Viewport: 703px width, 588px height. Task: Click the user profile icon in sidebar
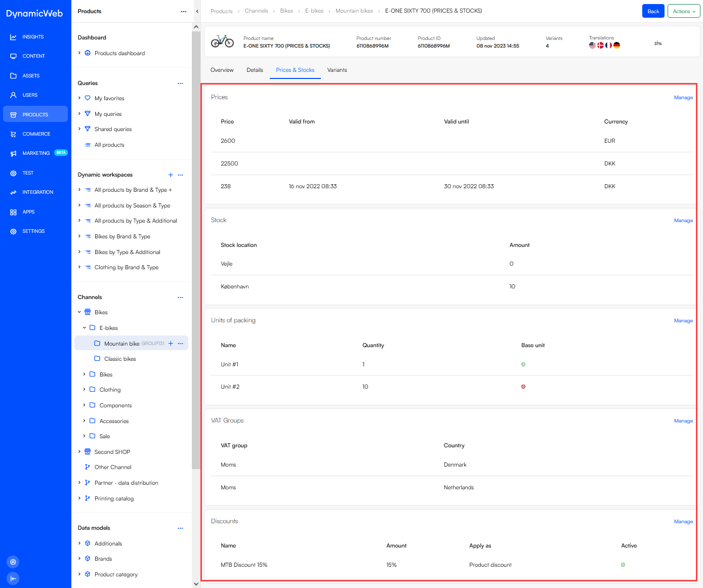point(13,562)
